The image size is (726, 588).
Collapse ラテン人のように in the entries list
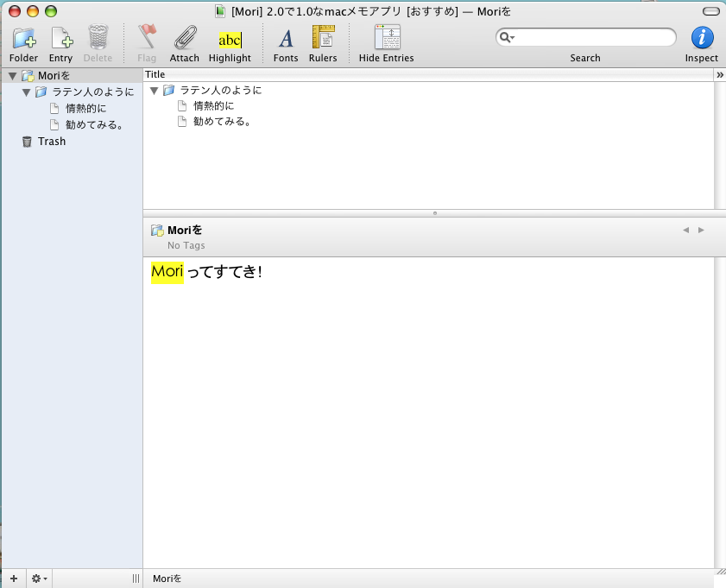tap(155, 90)
